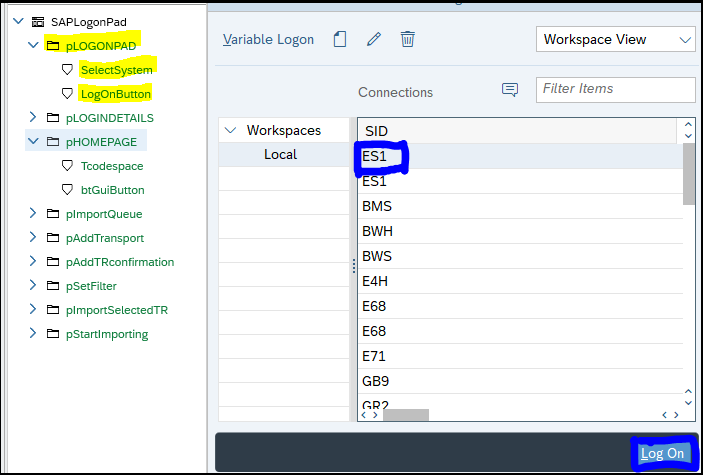The width and height of the screenshot is (703, 475).
Task: Click the Variable Logon link
Action: (268, 39)
